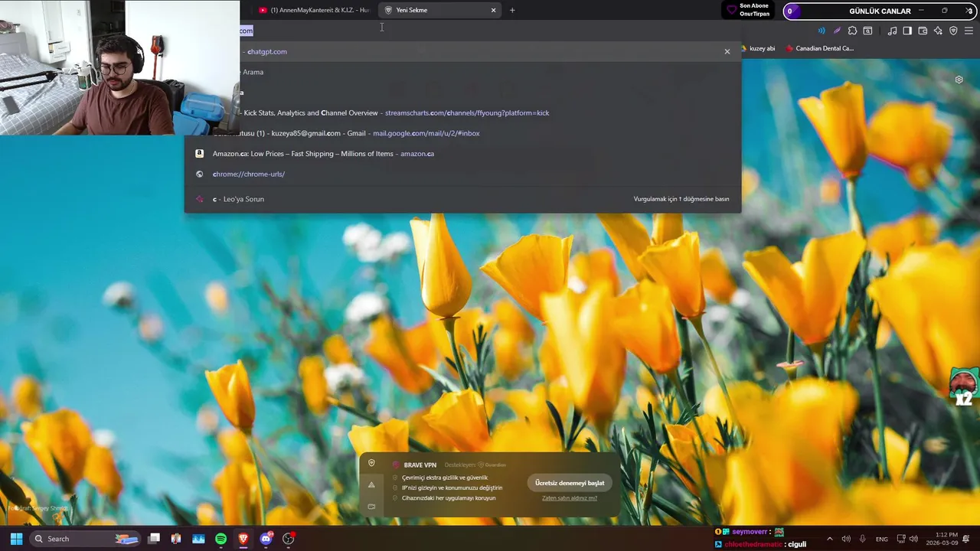Select chrome://chrome-urls/ suggestion
Image resolution: width=980 pixels, height=551 pixels.
[462, 174]
